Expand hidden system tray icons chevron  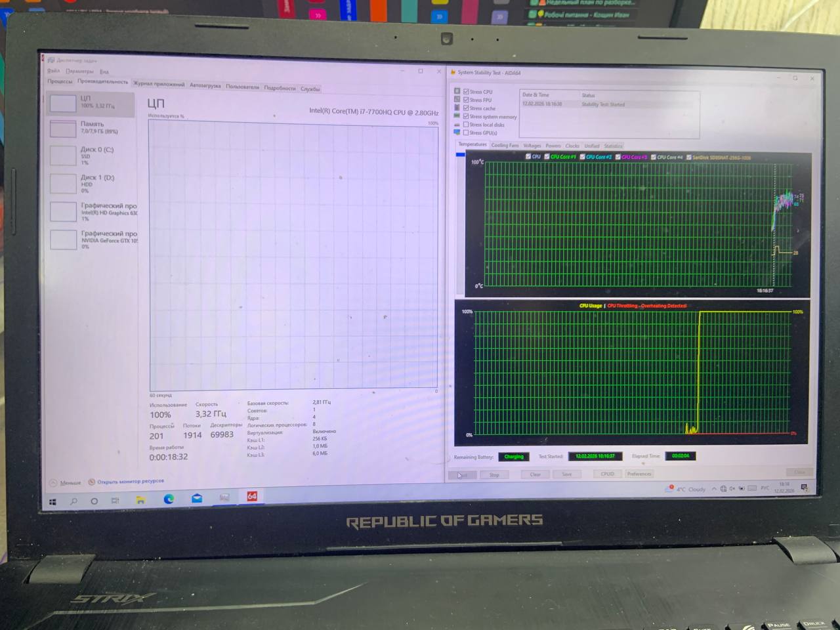click(x=714, y=489)
